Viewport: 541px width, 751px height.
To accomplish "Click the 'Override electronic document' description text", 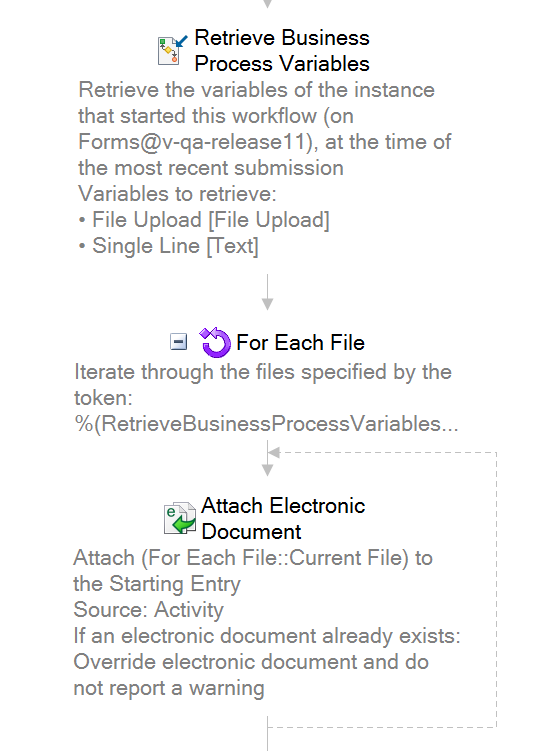I will 251,662.
